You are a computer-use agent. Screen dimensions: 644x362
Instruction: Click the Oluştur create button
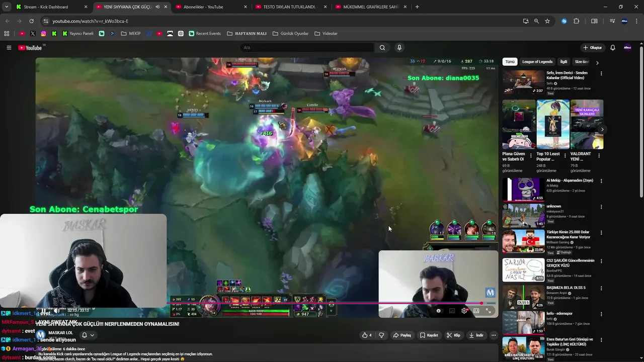(592, 48)
